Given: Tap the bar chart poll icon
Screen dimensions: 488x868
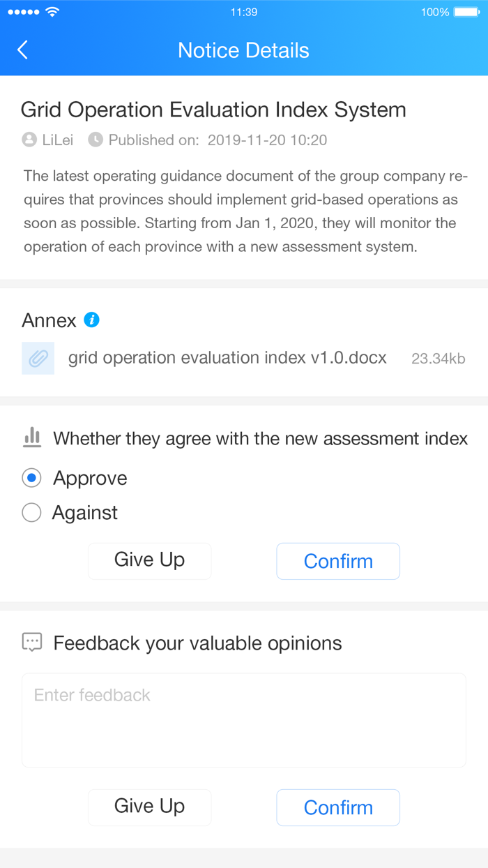Looking at the screenshot, I should coord(32,437).
